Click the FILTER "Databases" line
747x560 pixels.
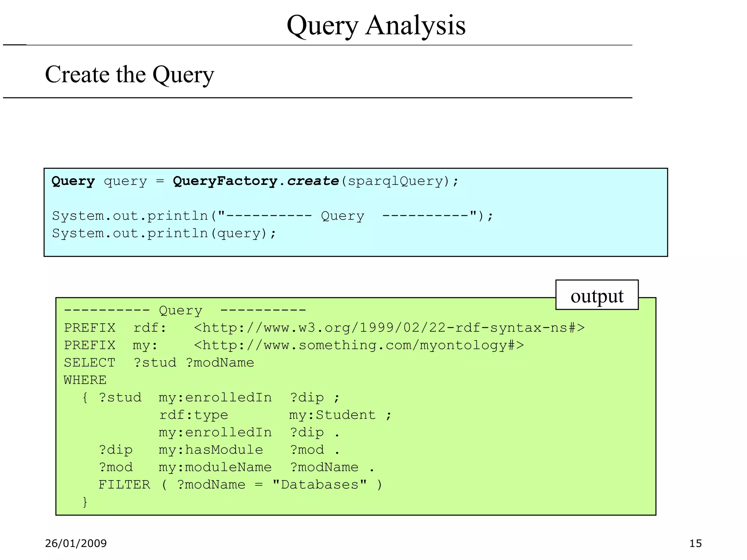[241, 485]
